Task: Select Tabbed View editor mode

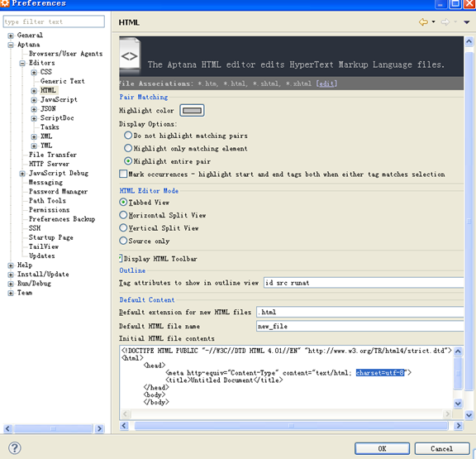Action: click(123, 202)
